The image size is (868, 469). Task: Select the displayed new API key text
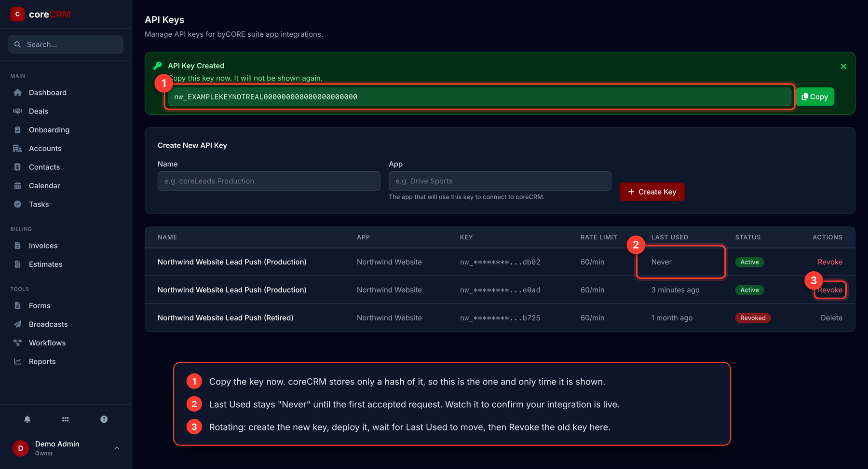click(266, 97)
